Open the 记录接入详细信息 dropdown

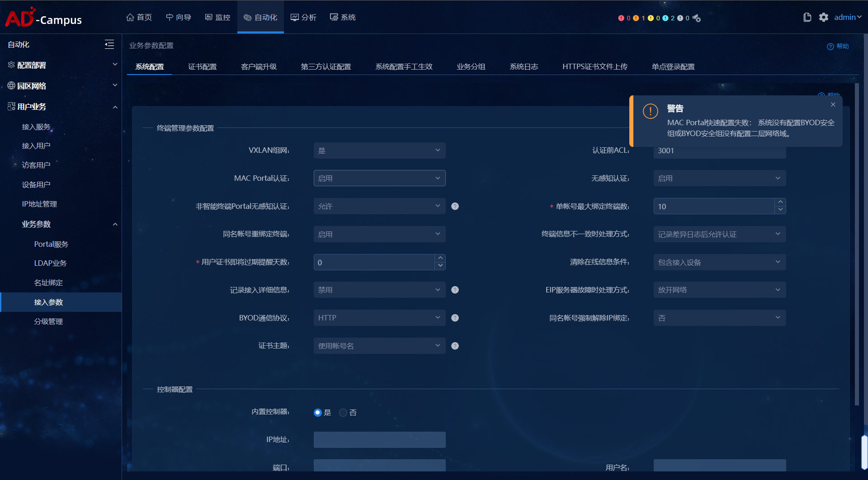point(380,290)
